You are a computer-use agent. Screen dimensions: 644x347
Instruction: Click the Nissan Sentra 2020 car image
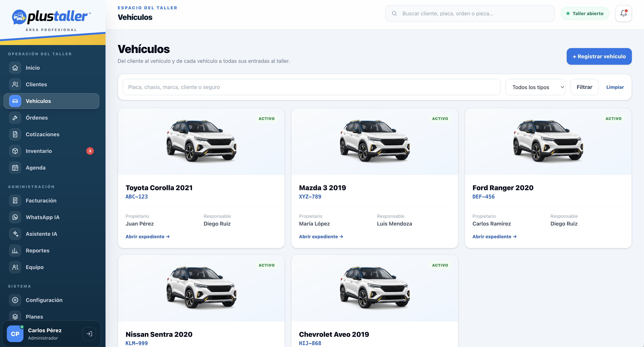click(202, 288)
